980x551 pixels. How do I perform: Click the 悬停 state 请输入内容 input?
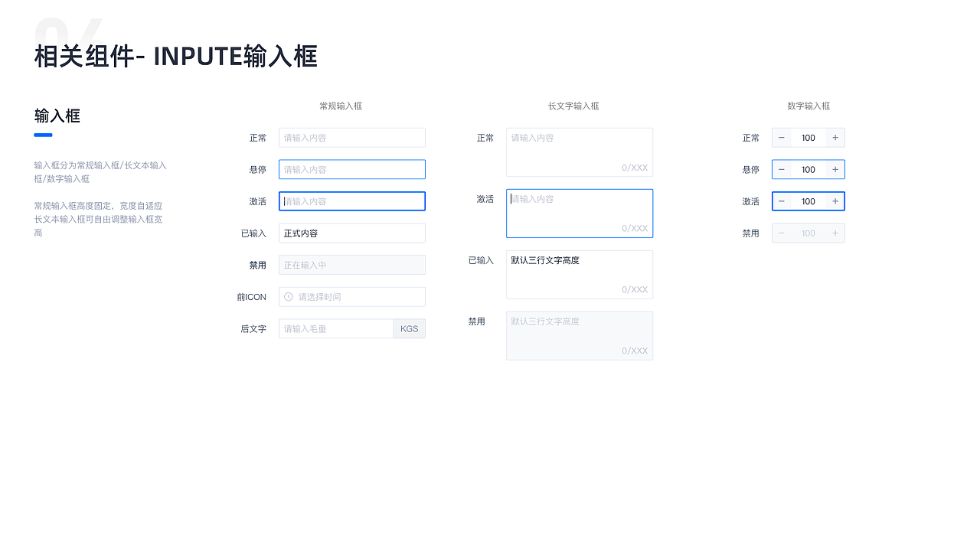click(x=351, y=169)
